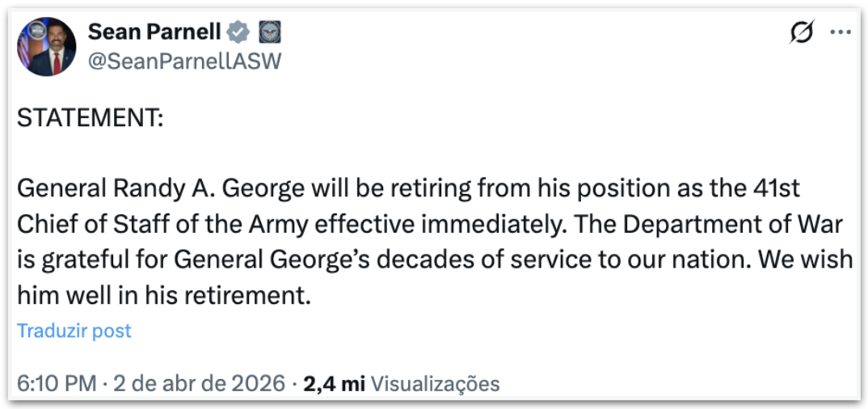Click the STATEMENT: heading text
868x409 pixels.
point(91,119)
